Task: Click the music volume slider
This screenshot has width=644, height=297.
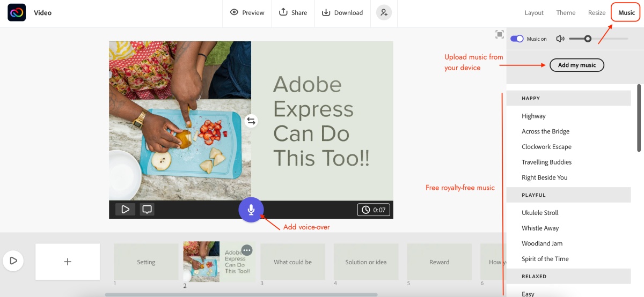Action: click(x=598, y=39)
